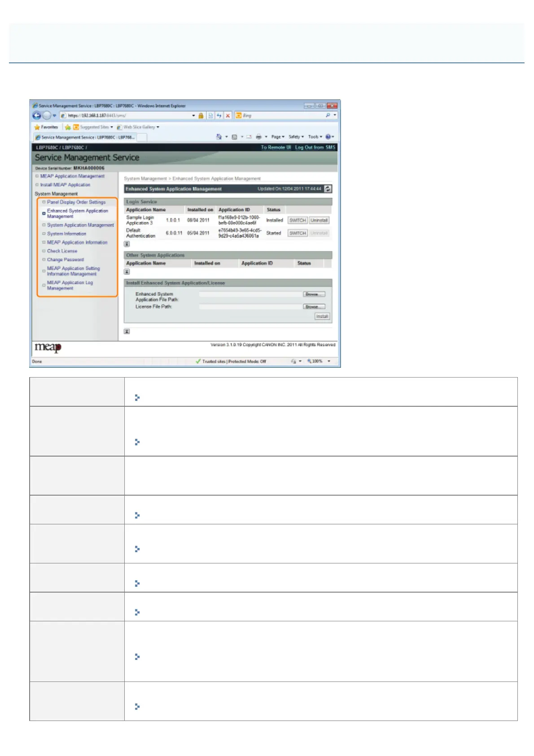Open the Page menu
Image resolution: width=534 pixels, height=756 pixels.
click(278, 137)
